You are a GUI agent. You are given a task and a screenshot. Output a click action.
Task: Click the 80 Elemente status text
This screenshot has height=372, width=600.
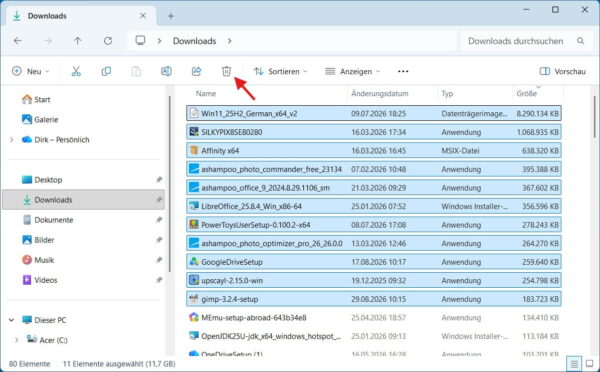(x=29, y=364)
